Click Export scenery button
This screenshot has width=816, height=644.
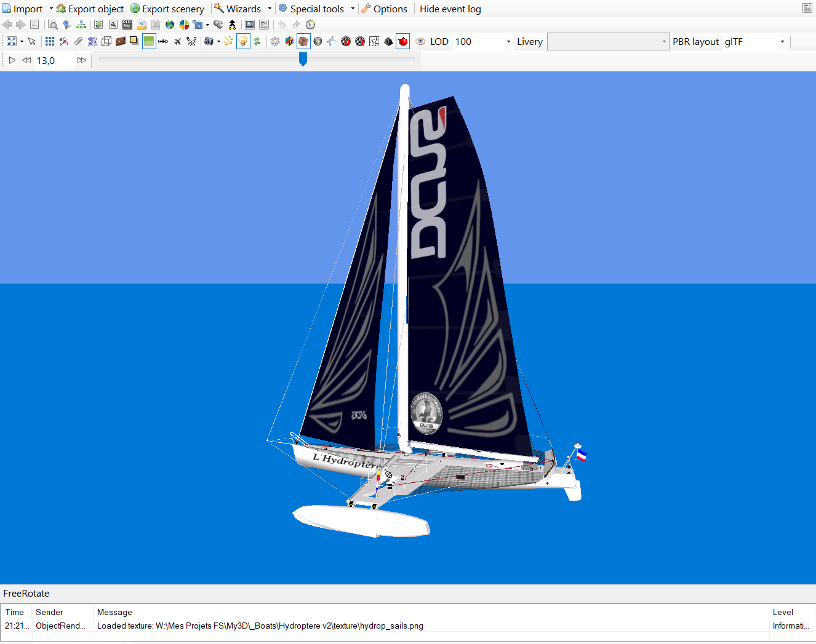pos(167,9)
